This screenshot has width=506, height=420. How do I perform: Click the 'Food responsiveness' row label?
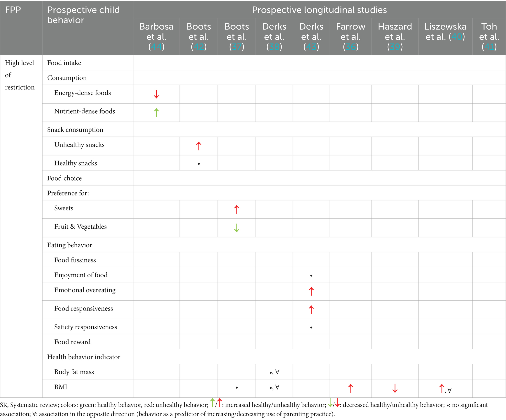tap(84, 308)
